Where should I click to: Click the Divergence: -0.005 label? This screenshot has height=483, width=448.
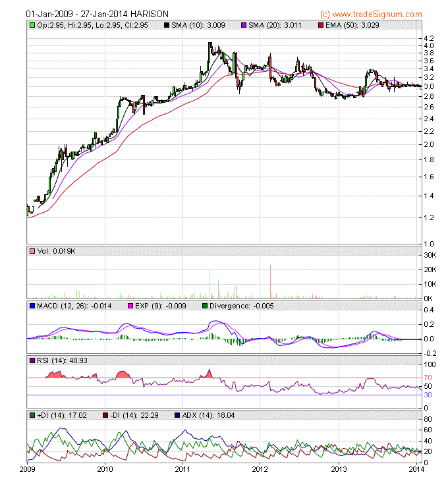[x=242, y=306]
